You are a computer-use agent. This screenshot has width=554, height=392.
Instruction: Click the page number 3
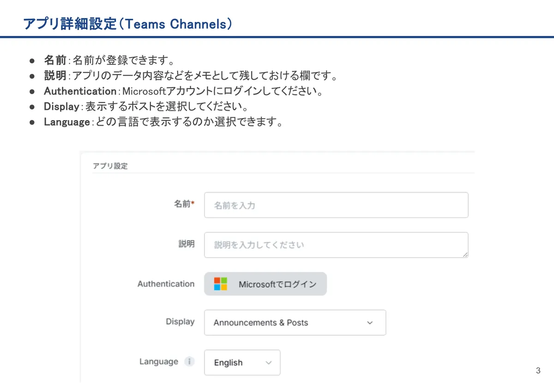[x=538, y=371]
